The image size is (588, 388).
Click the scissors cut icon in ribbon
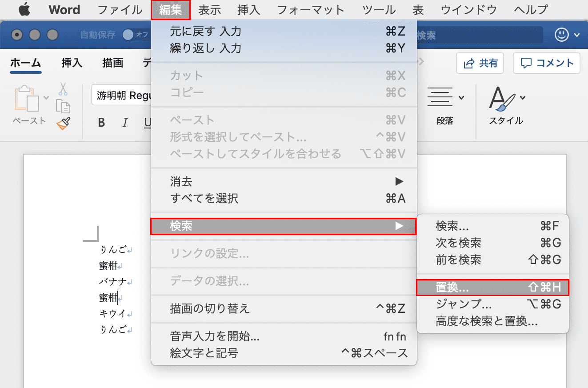pyautogui.click(x=63, y=88)
